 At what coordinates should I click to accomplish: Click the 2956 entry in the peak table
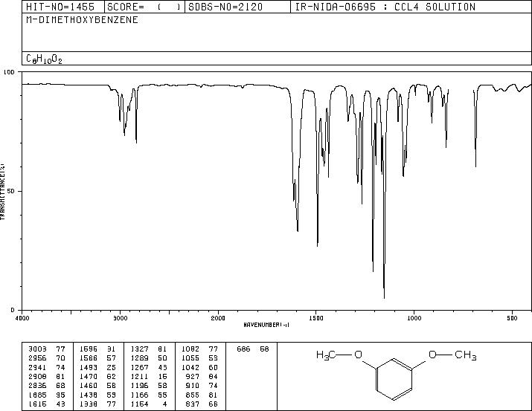click(37, 358)
